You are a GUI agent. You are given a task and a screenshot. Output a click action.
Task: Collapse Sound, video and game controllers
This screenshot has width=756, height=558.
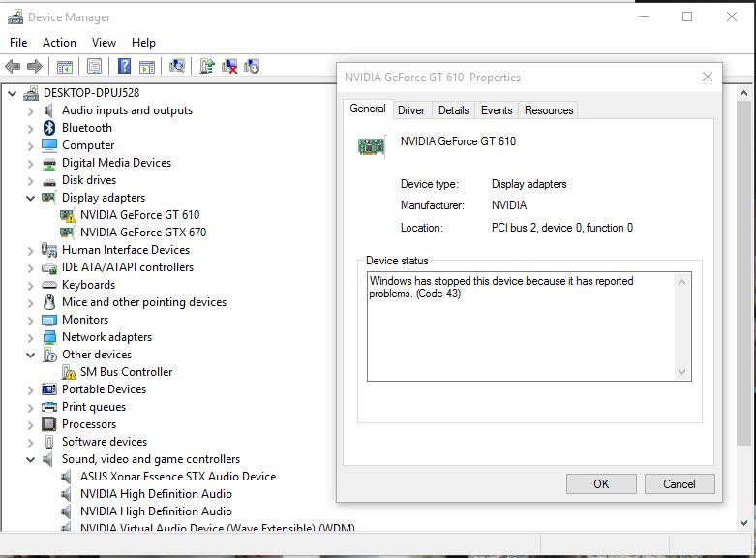point(30,459)
